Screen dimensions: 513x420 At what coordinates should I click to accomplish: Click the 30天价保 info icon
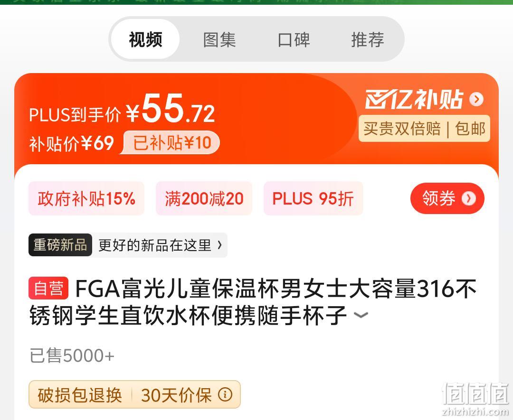click(225, 394)
